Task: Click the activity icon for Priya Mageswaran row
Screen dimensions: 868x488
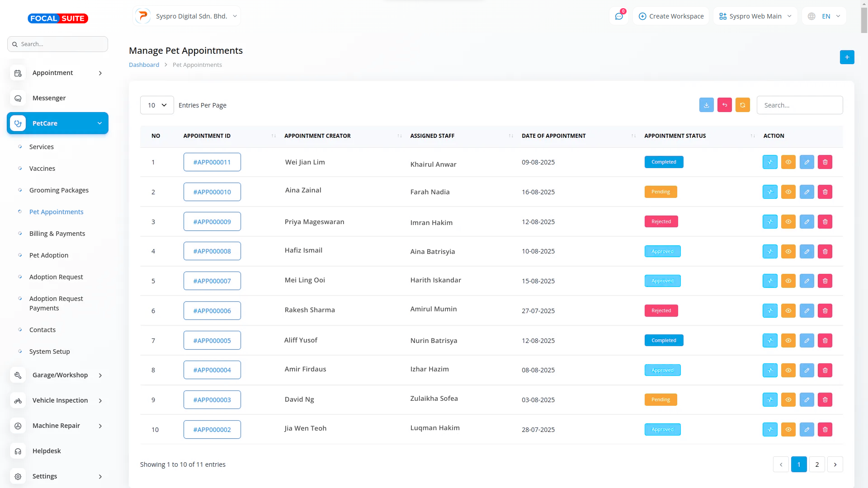Action: (770, 222)
